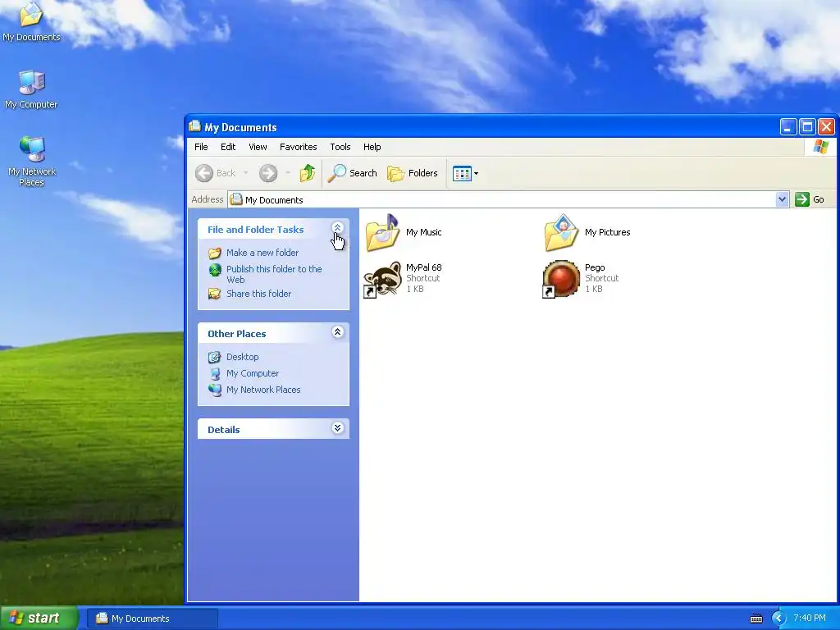This screenshot has width=840, height=630.
Task: Click My Computer icon in Other Places
Action: click(x=215, y=373)
